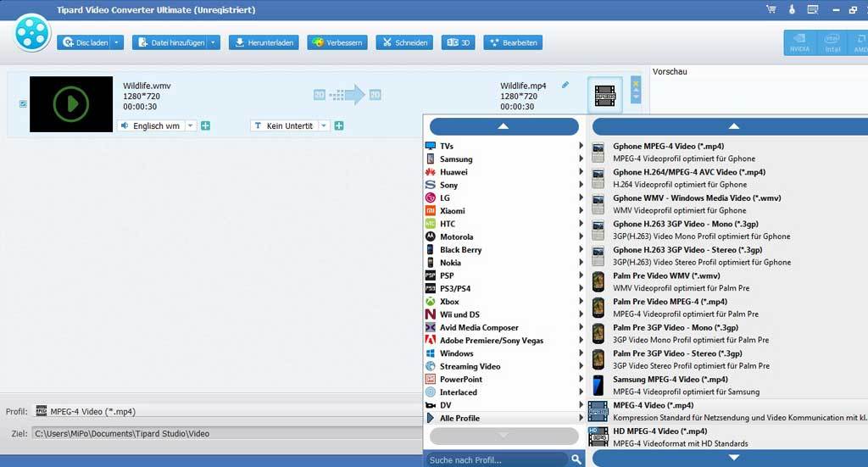Click the Ziel output folder path field
The width and height of the screenshot is (868, 467).
click(227, 433)
